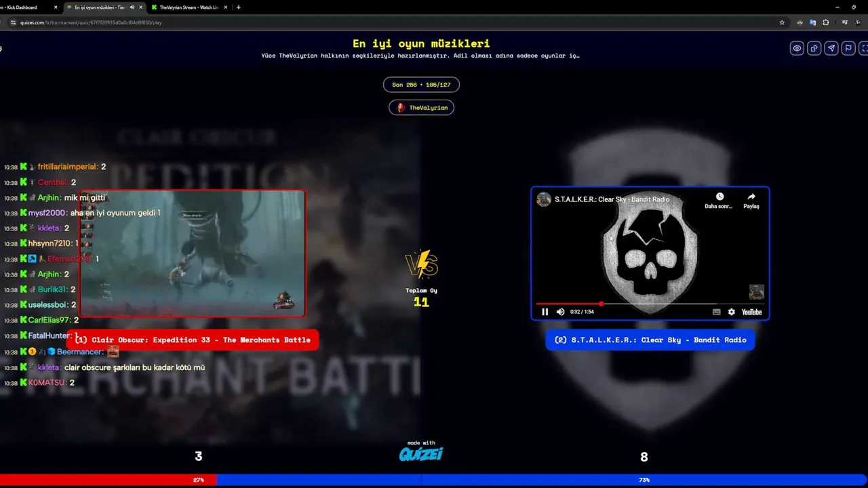Click the glasses extension icon
This screenshot has height=488, width=868.
pyautogui.click(x=800, y=22)
